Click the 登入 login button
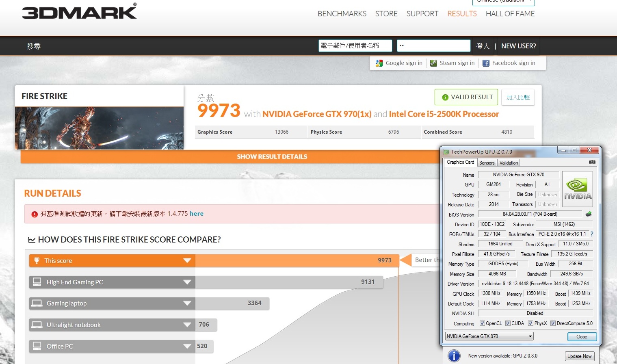 pyautogui.click(x=483, y=46)
